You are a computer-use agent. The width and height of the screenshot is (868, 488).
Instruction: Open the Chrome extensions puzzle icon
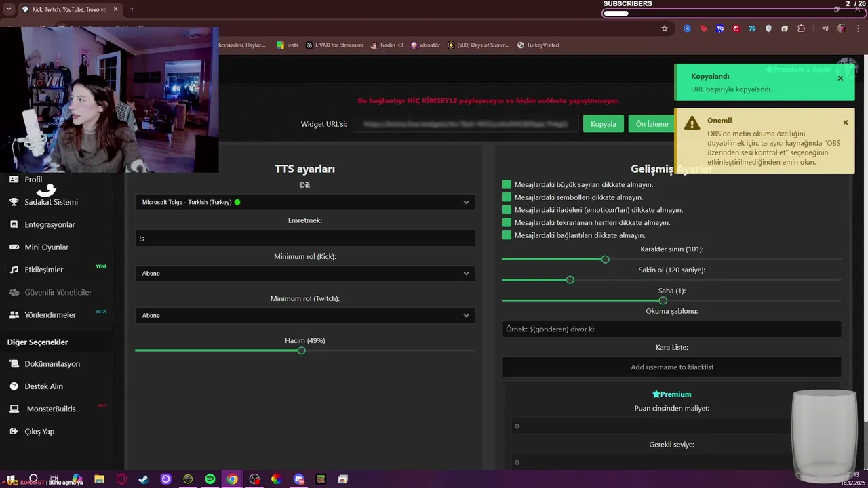802,28
